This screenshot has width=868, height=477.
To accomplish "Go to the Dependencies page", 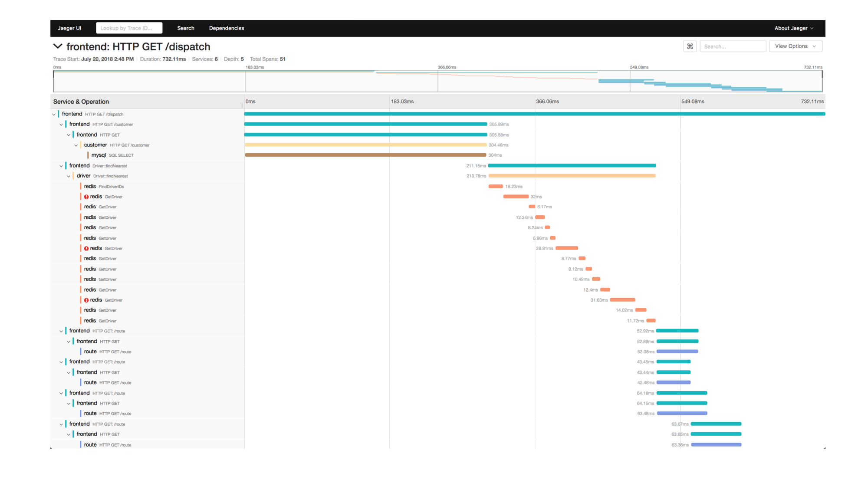I will pyautogui.click(x=226, y=28).
